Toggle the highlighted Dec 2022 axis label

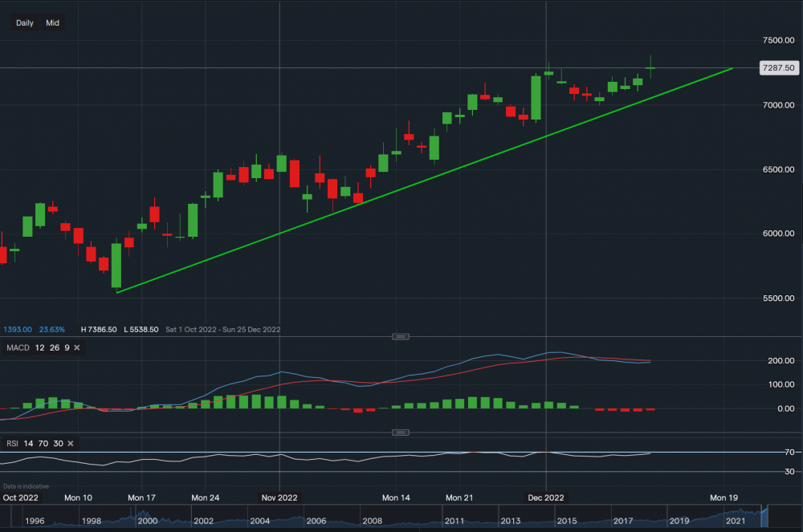[546, 497]
